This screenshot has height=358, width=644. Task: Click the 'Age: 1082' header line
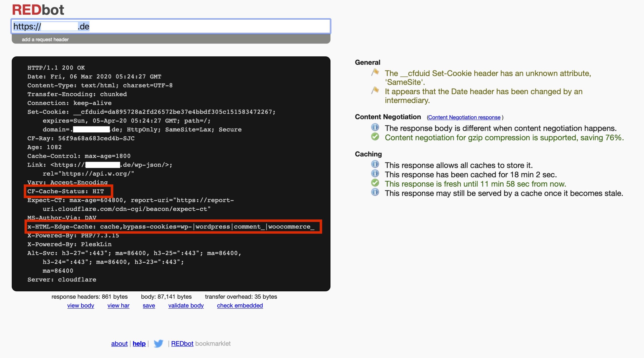click(44, 147)
